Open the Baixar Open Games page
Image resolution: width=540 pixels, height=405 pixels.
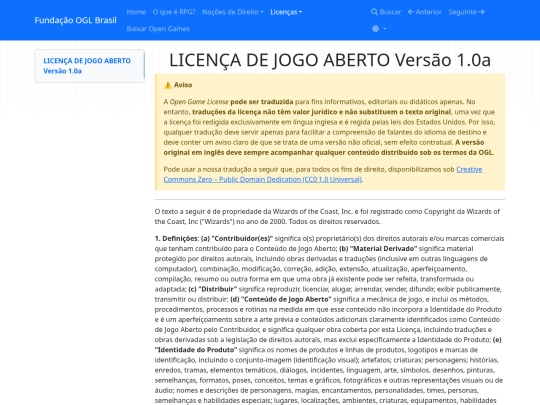click(x=158, y=29)
